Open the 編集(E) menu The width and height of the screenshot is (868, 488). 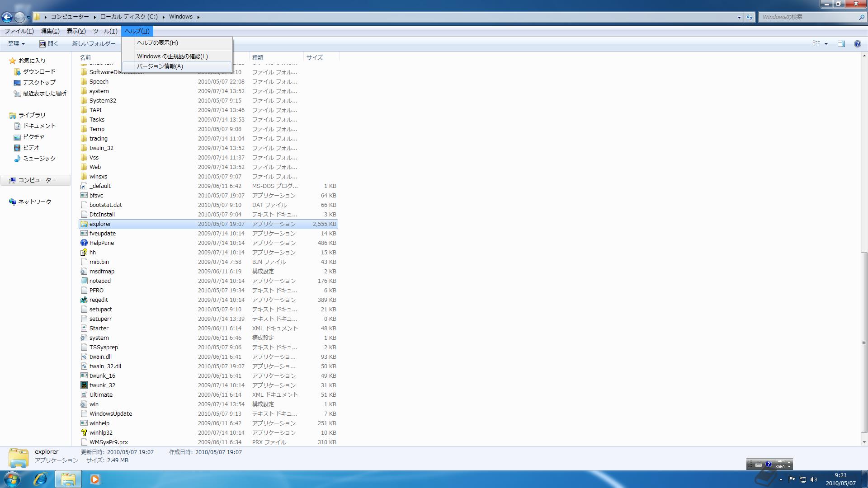pos(50,31)
